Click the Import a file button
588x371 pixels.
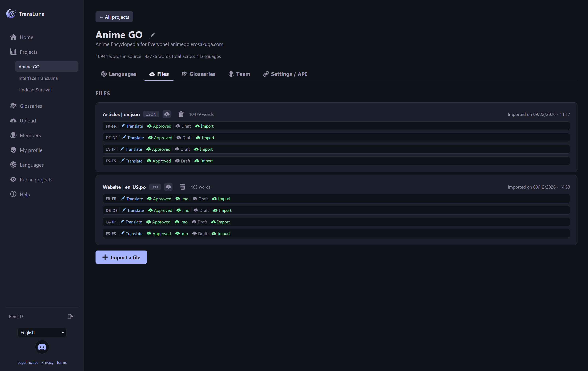coord(121,257)
